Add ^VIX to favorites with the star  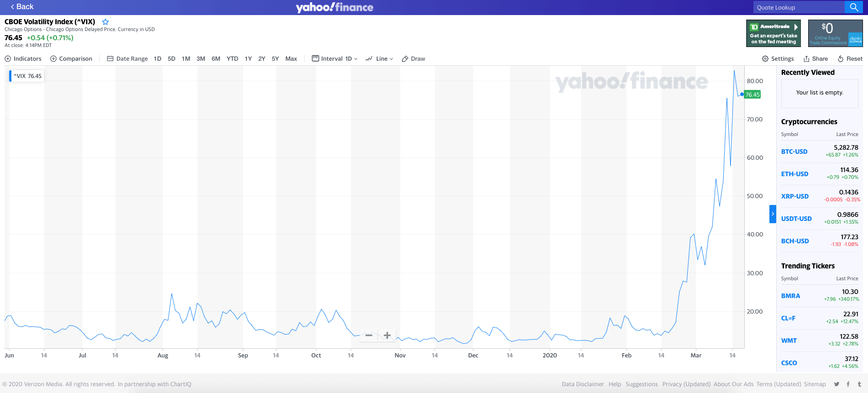pyautogui.click(x=105, y=21)
